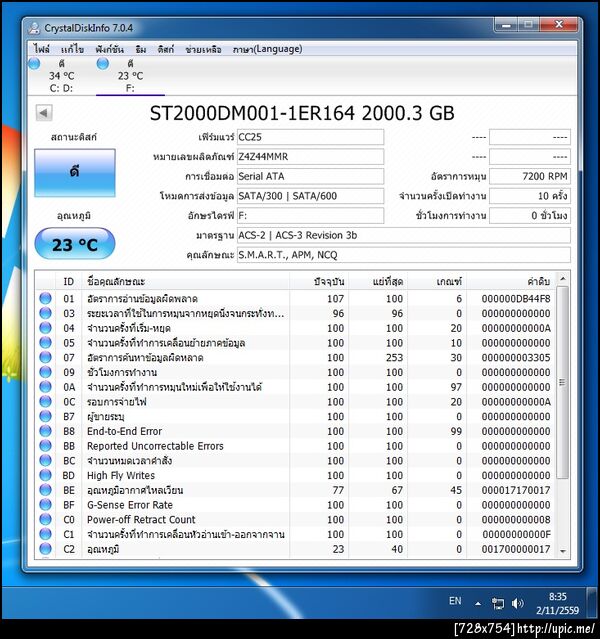
Task: Open the ช่วยเหลือ (Help) menu
Action: click(203, 49)
